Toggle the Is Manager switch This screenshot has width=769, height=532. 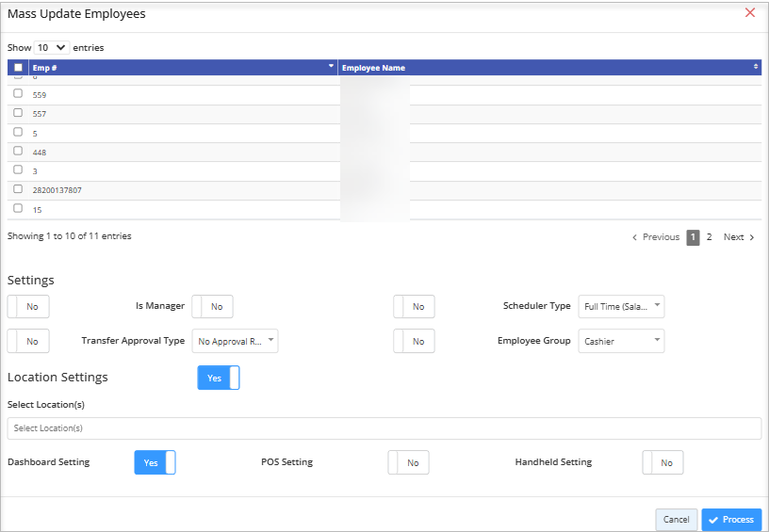point(212,307)
